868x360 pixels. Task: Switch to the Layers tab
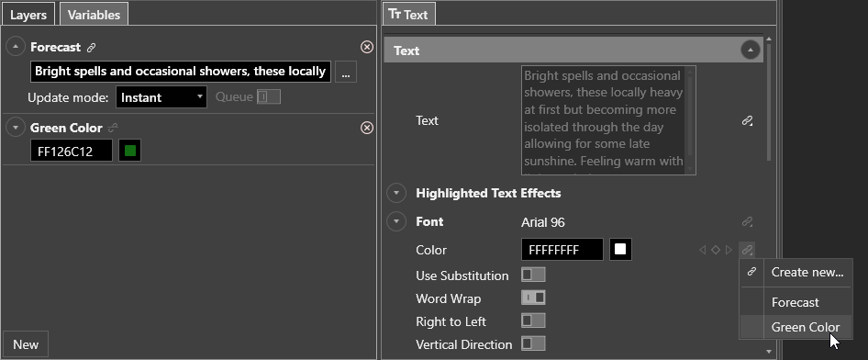click(28, 15)
